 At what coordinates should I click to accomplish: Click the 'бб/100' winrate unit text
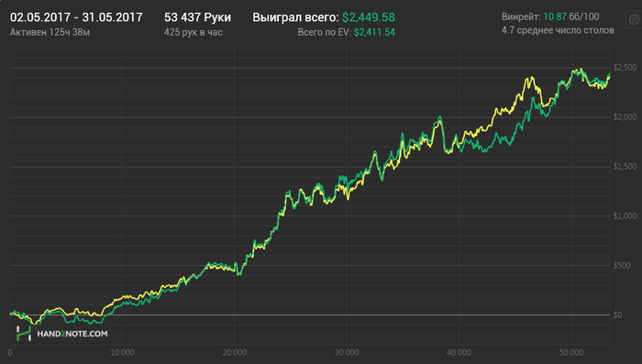click(584, 17)
